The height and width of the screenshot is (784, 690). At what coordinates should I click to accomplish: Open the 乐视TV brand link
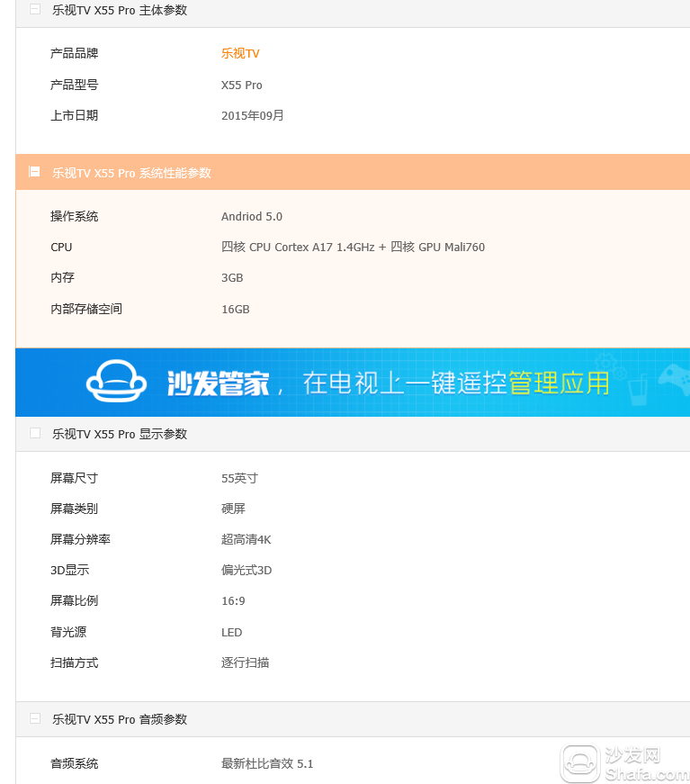point(240,53)
